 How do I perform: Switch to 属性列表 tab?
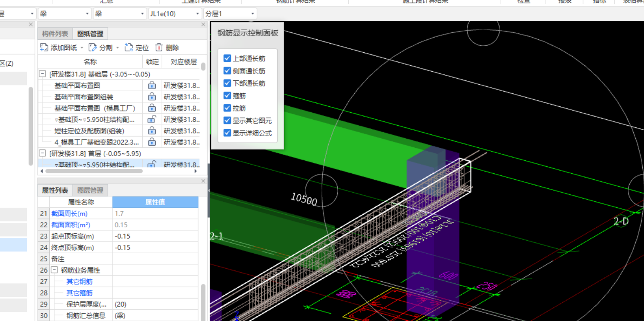(x=55, y=190)
